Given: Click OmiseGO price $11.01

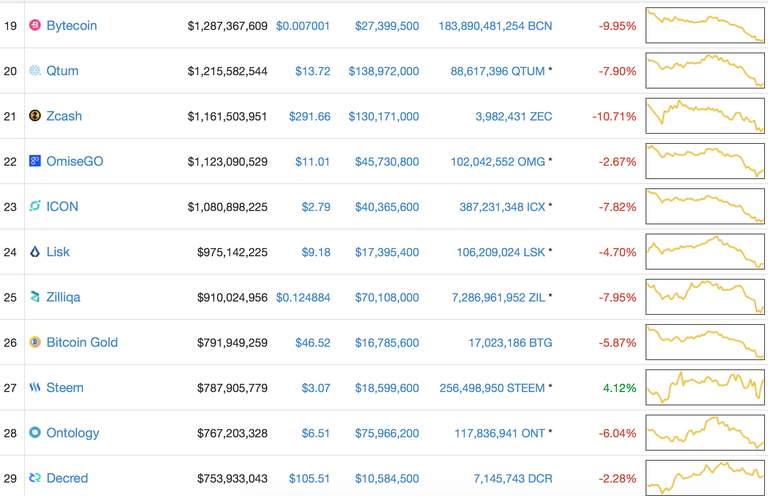Looking at the screenshot, I should click(x=312, y=162).
